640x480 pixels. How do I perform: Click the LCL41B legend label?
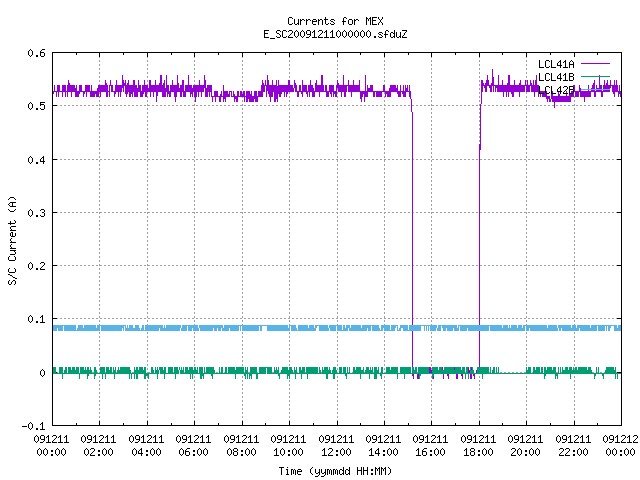[556, 77]
